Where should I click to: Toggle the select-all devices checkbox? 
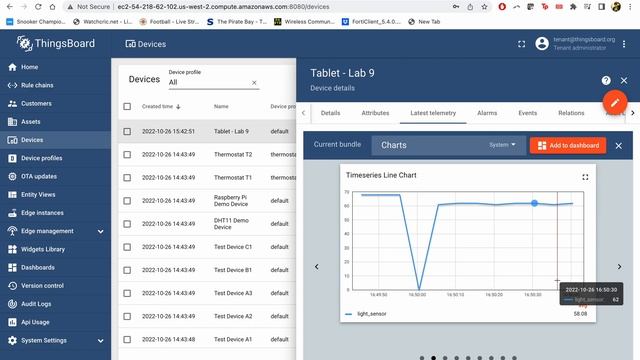click(x=127, y=107)
